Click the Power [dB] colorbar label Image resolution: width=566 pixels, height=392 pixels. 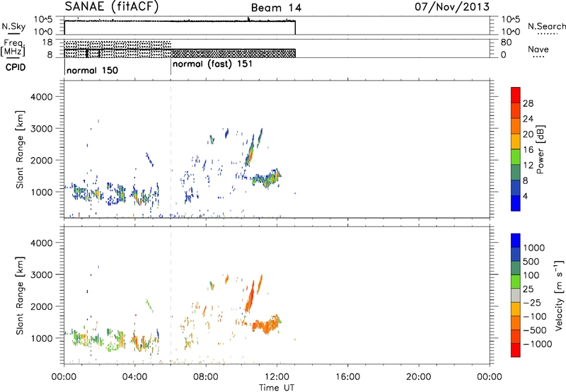click(540, 149)
